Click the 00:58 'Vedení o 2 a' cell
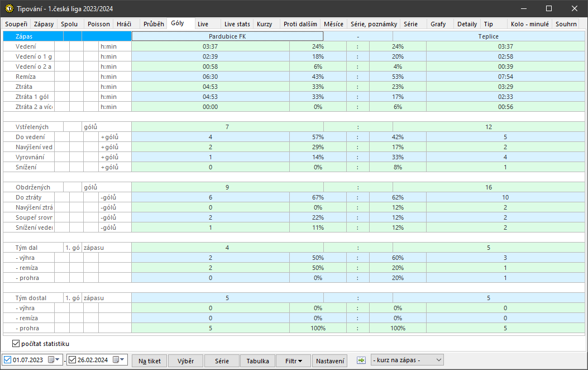 [211, 67]
